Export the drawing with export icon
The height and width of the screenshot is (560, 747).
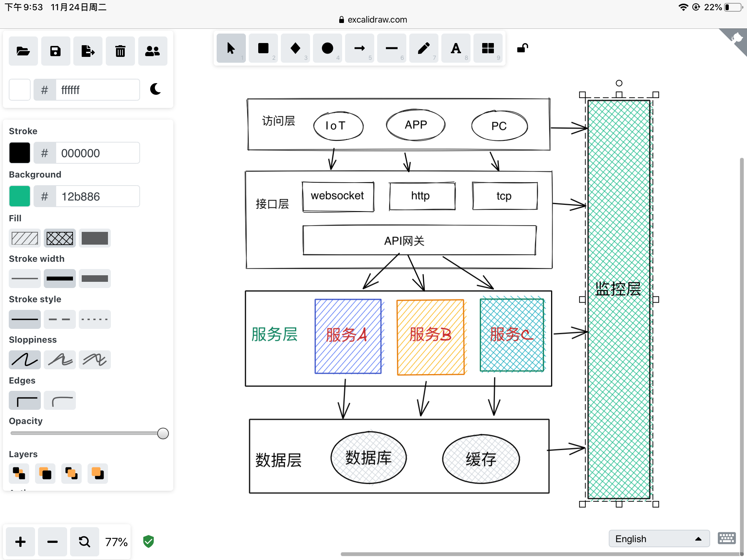88,51
